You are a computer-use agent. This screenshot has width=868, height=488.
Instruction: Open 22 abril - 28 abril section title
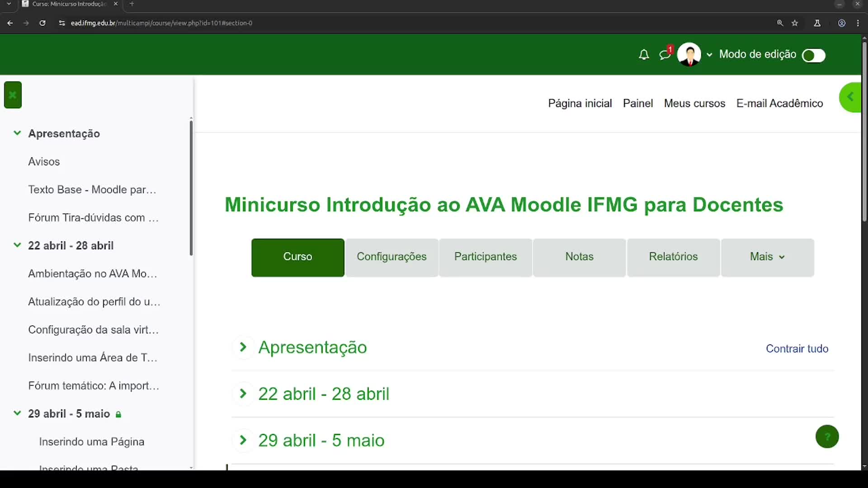coord(324,394)
